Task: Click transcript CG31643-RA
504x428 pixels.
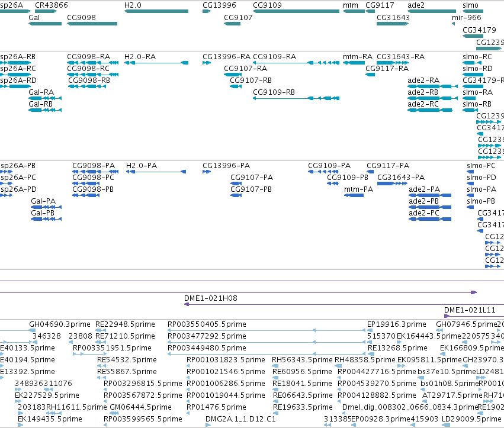Action: point(393,63)
